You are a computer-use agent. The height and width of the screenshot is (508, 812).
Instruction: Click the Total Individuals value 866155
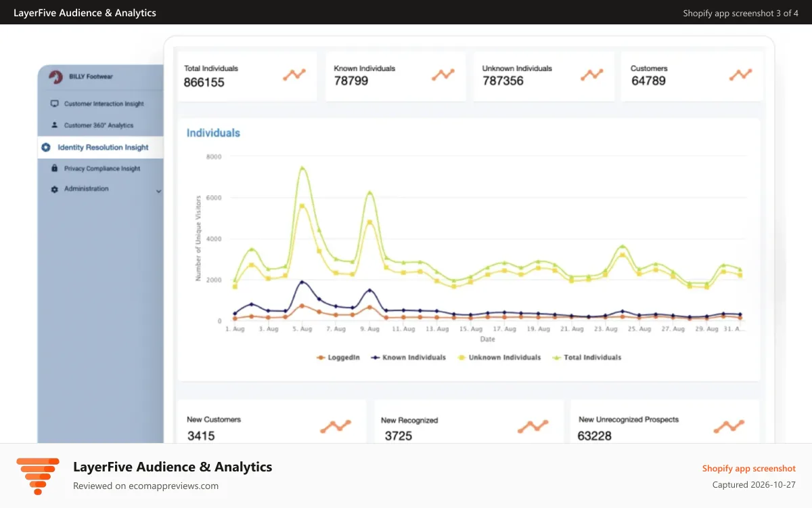pos(204,83)
